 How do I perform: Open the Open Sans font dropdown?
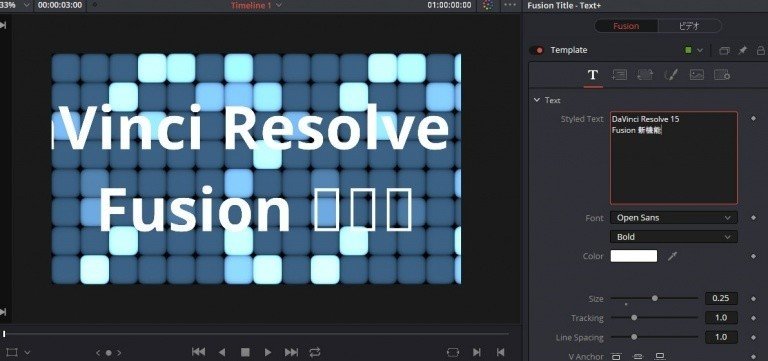(x=673, y=217)
